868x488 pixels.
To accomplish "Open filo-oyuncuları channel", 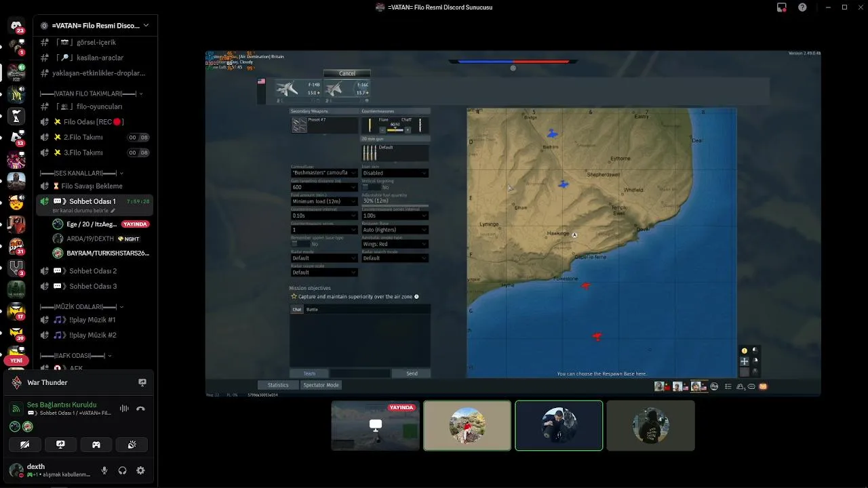I will point(95,106).
